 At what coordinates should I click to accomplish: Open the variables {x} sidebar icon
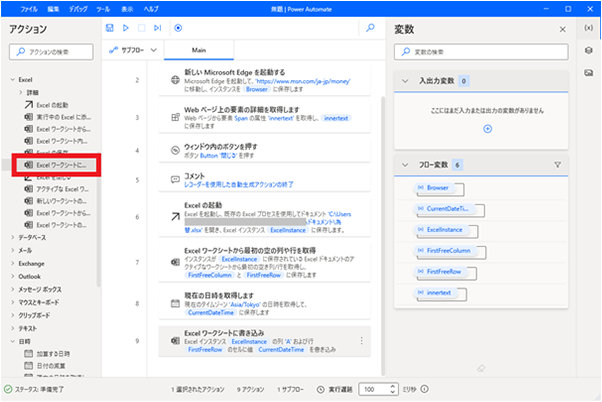pyautogui.click(x=589, y=28)
